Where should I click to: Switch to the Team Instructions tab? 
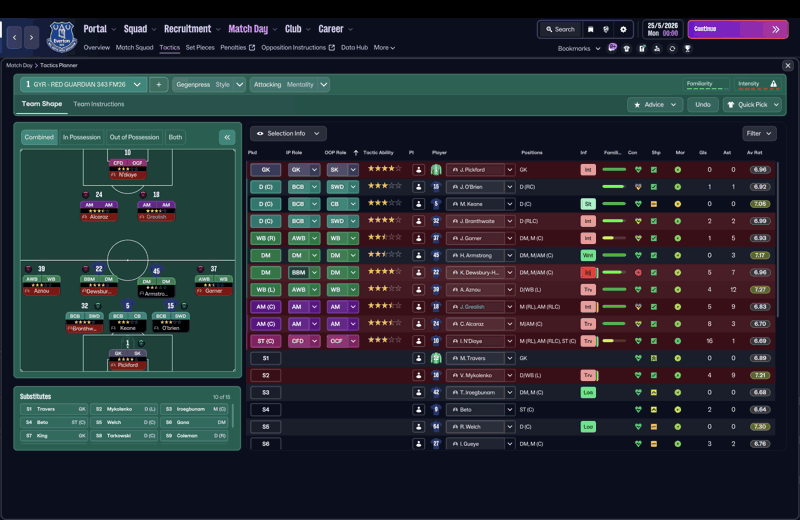98,104
